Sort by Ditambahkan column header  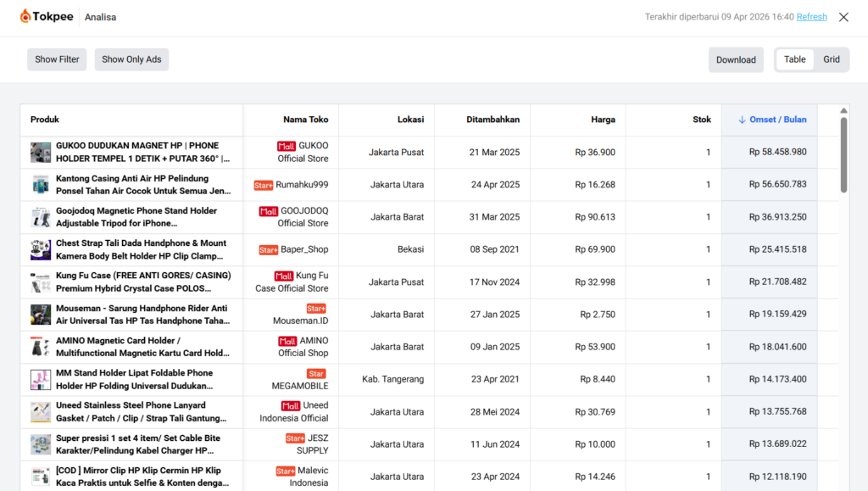click(492, 120)
